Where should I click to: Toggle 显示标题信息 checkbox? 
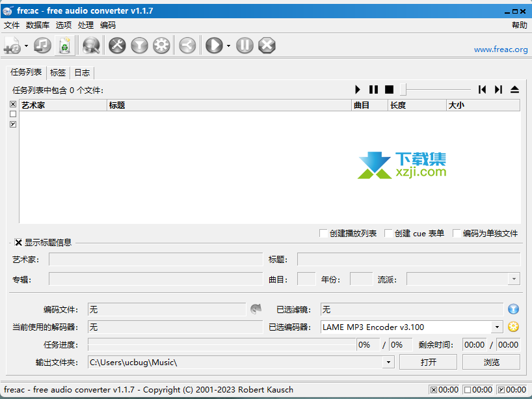pos(18,242)
